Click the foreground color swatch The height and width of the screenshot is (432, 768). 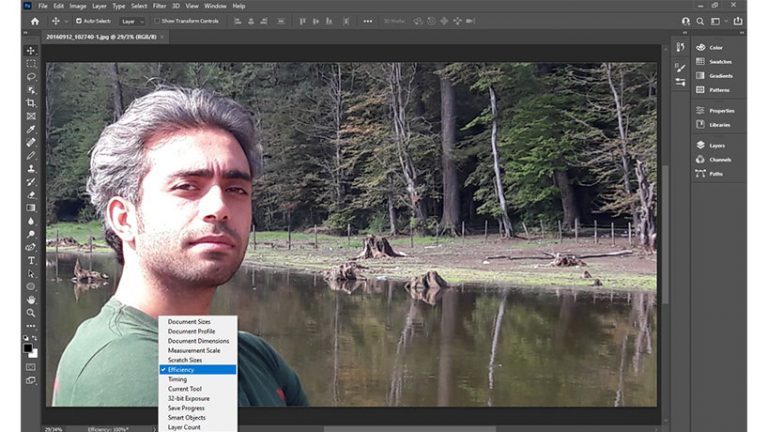(x=28, y=347)
